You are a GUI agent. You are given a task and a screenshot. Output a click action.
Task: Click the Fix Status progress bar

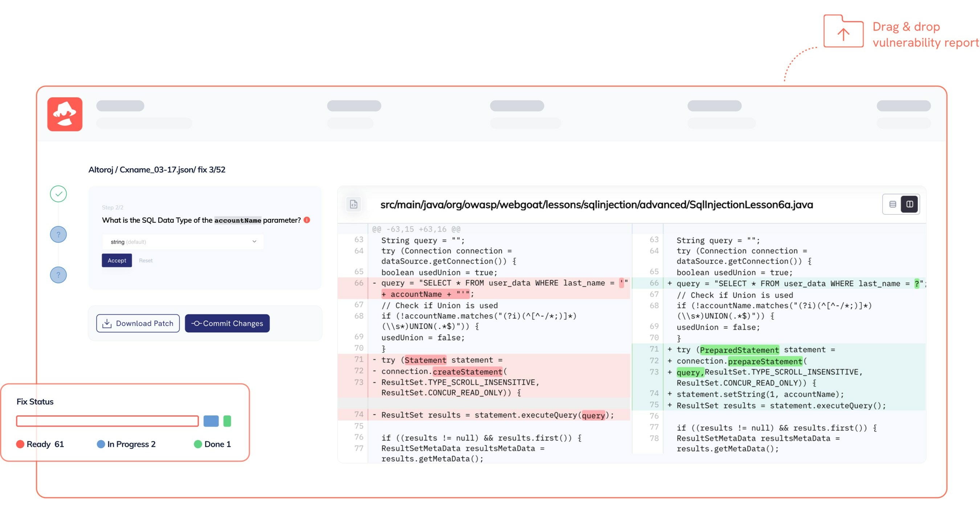(107, 421)
